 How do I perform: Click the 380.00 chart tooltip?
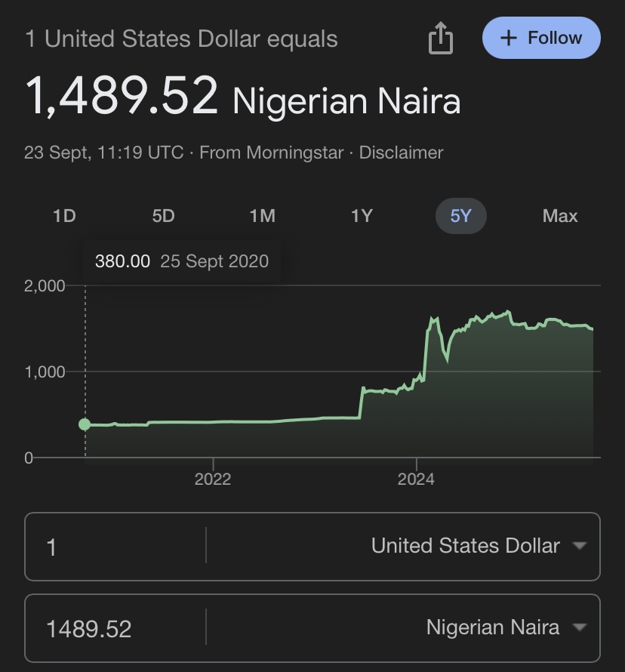tap(181, 262)
